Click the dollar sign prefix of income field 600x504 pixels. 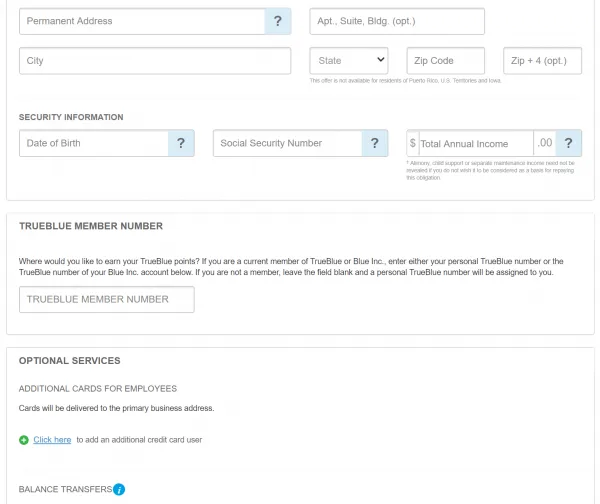(x=413, y=143)
